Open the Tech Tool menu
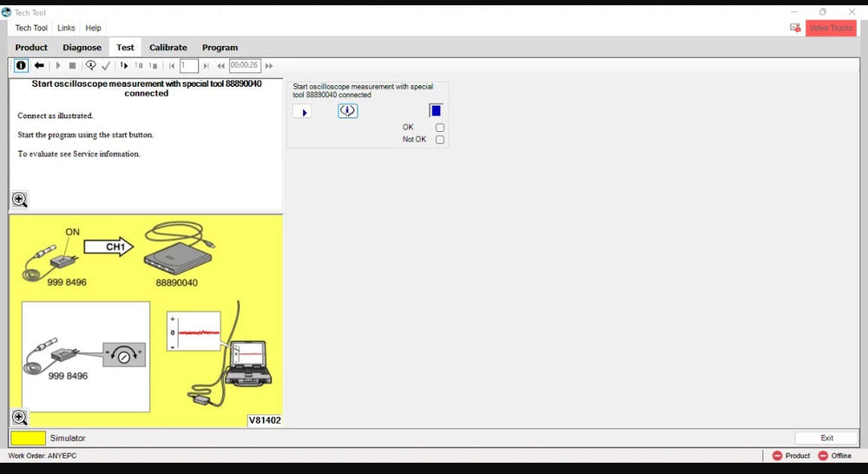Screen dimensions: 868x474 click(31, 28)
